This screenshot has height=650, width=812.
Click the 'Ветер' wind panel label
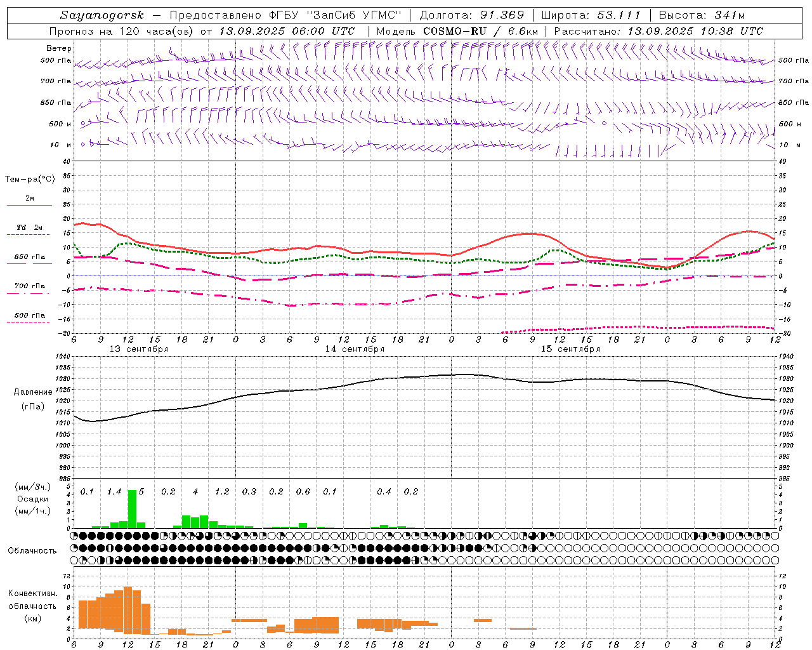coord(59,48)
